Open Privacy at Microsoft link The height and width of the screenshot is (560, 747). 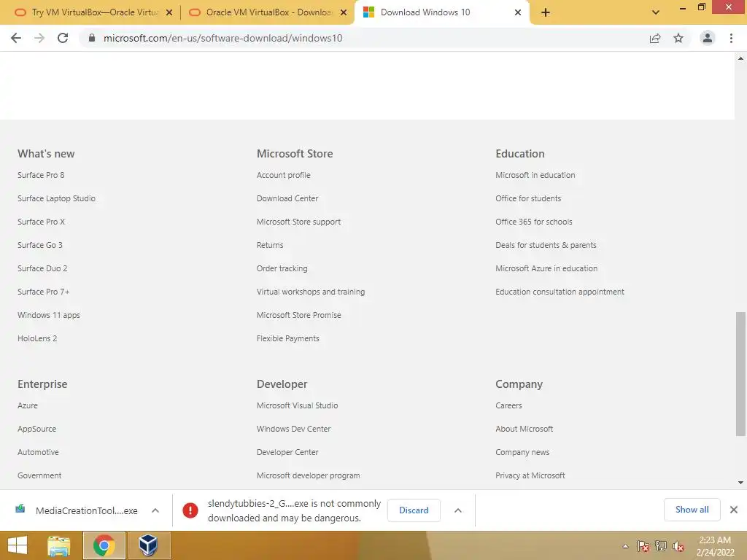[x=530, y=475]
